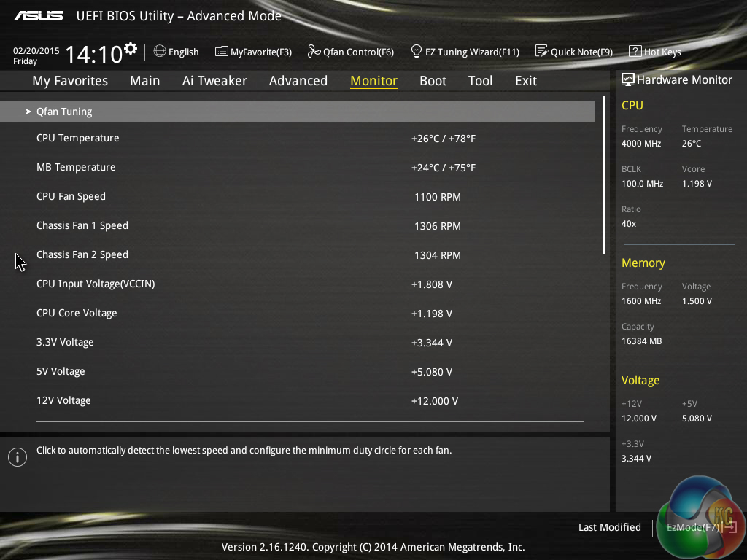The width and height of the screenshot is (747, 560).
Task: Select 5V Voltage row
Action: tap(298, 371)
